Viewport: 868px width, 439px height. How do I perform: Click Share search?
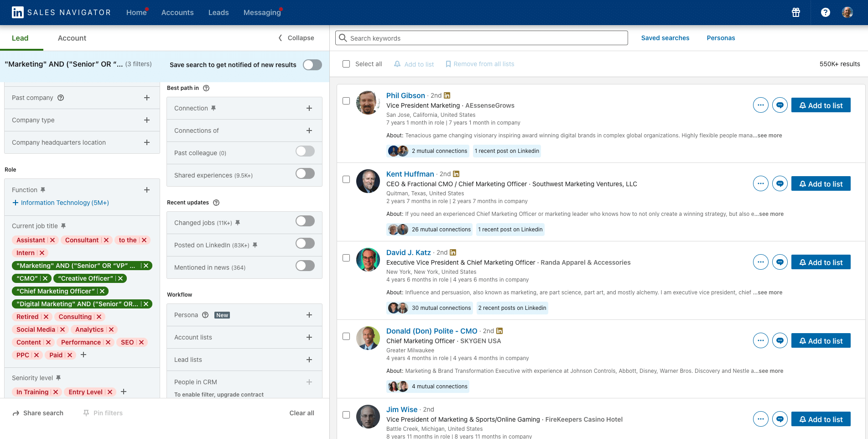38,413
